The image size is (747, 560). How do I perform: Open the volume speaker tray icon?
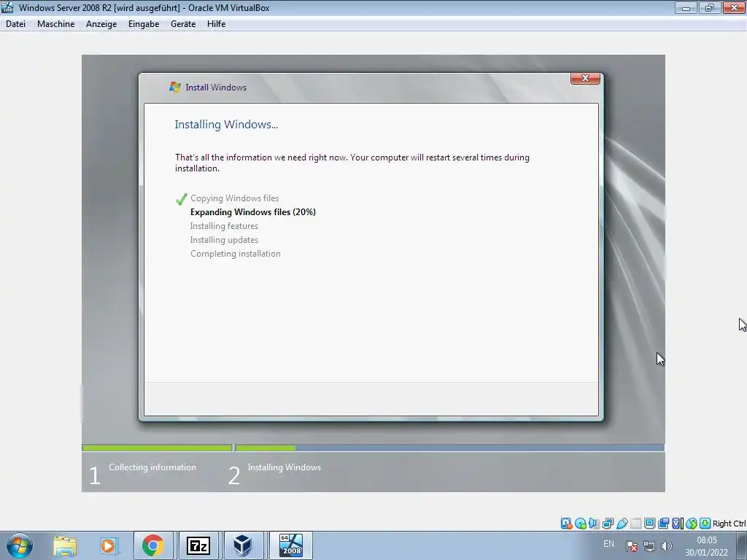coord(667,546)
